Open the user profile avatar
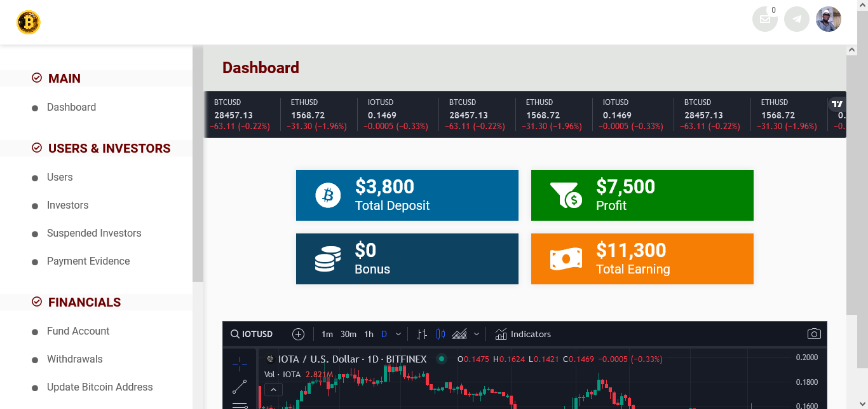 coord(829,19)
